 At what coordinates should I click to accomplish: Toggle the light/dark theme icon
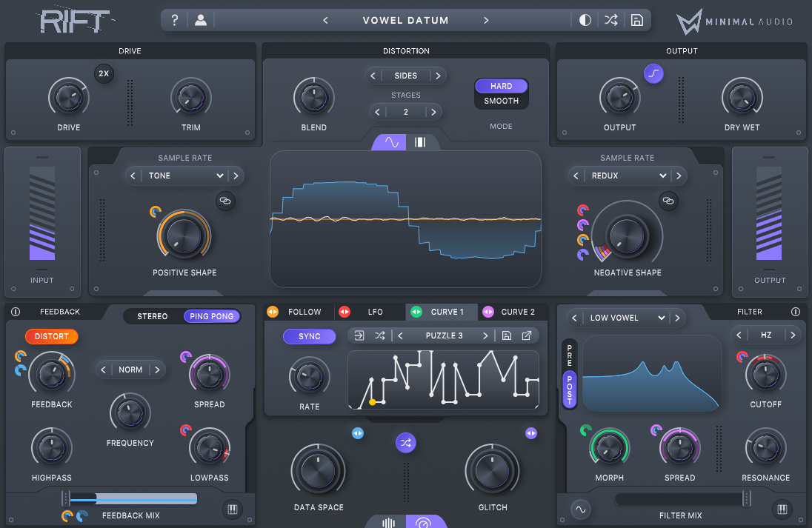coord(585,20)
